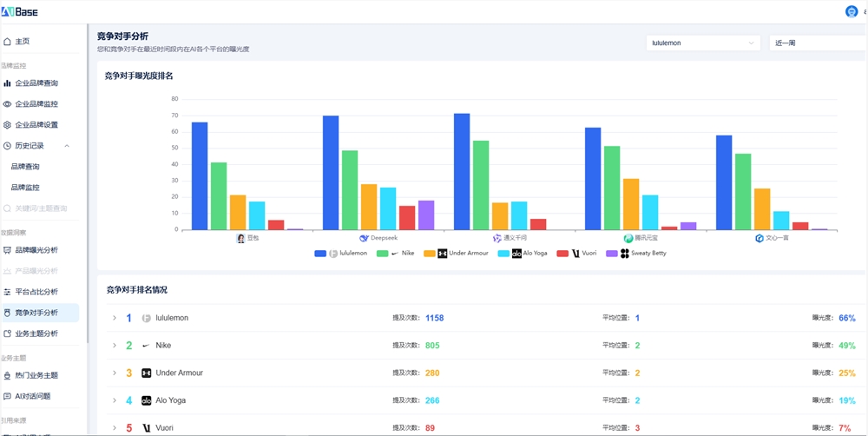868x436 pixels.
Task: Open 企业品牌设置 gear icon
Action: 8,125
